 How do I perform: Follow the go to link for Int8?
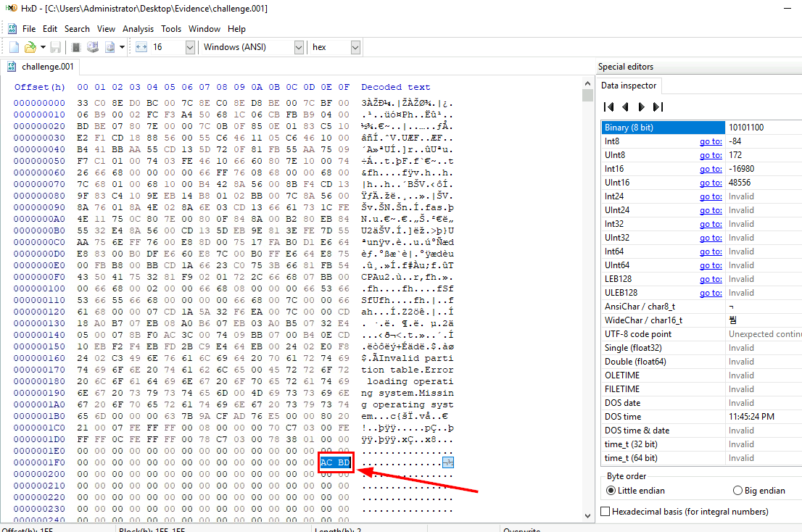711,141
